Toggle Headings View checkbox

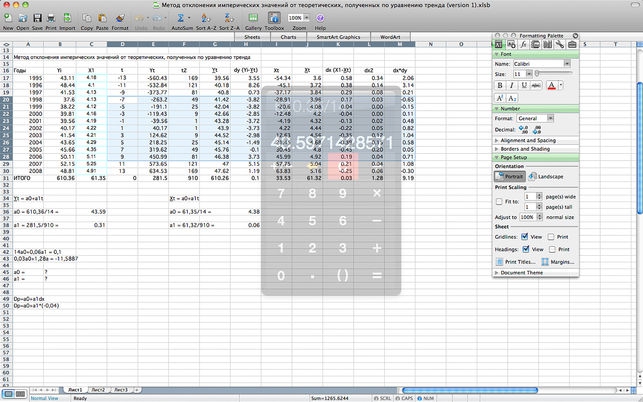click(525, 249)
